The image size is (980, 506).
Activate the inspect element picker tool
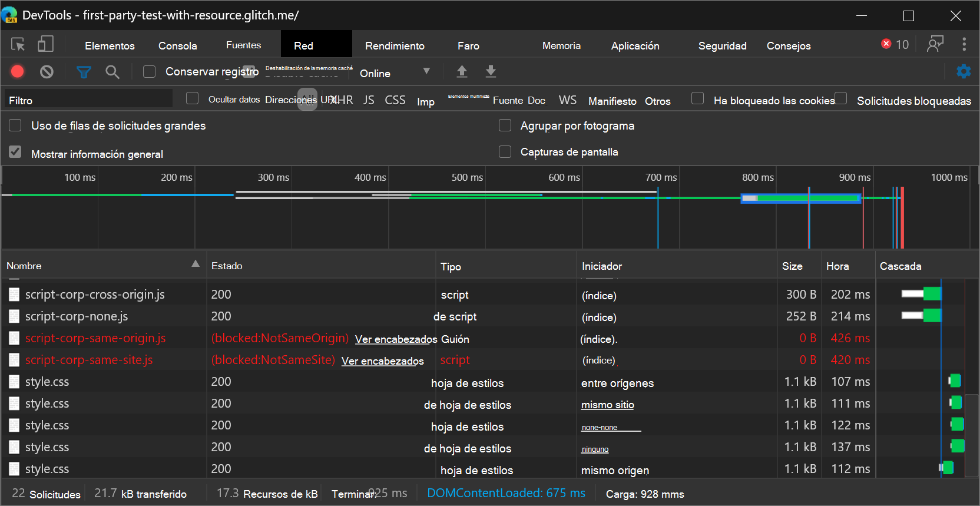[18, 45]
